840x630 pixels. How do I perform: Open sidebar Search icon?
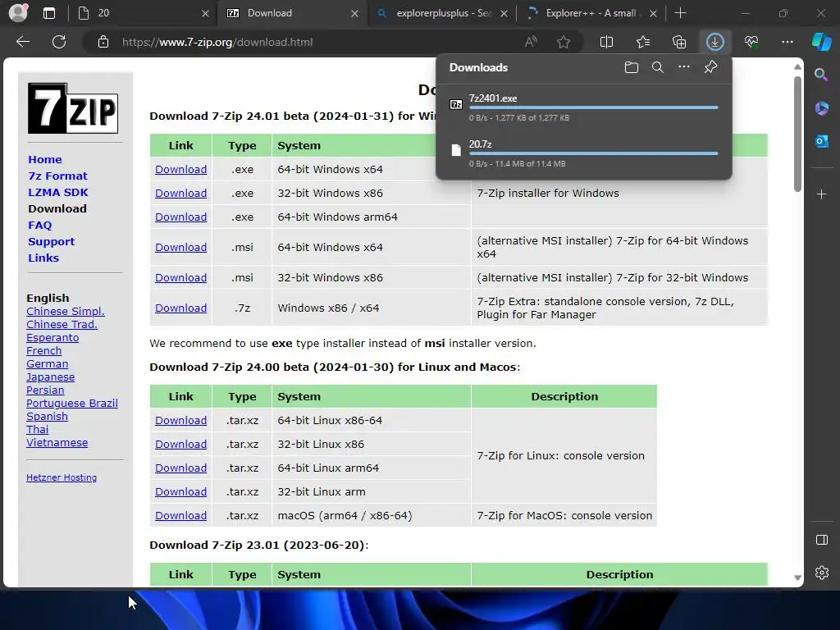click(x=821, y=75)
